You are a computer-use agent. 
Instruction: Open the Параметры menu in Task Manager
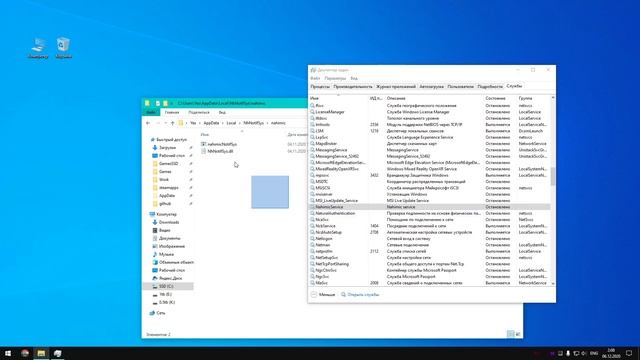[x=335, y=78]
